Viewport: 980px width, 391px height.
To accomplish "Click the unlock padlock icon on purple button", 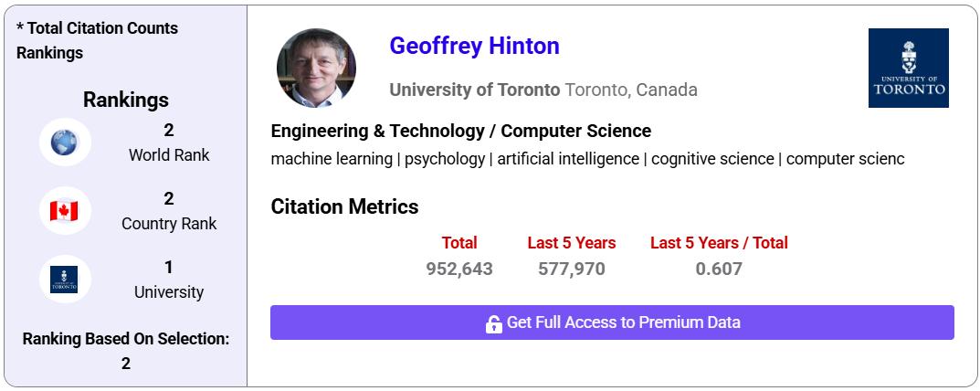I will [x=494, y=323].
